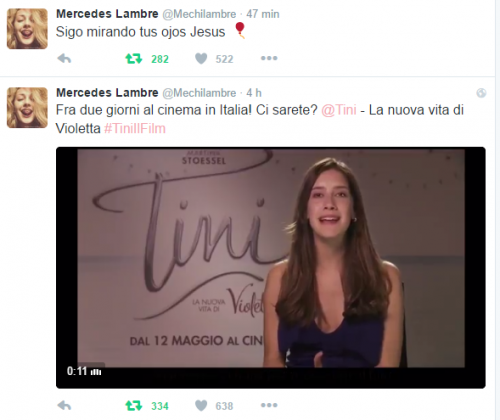The width and height of the screenshot is (500, 420).
Task: Open the '4 h' timestamp link
Action: [254, 93]
